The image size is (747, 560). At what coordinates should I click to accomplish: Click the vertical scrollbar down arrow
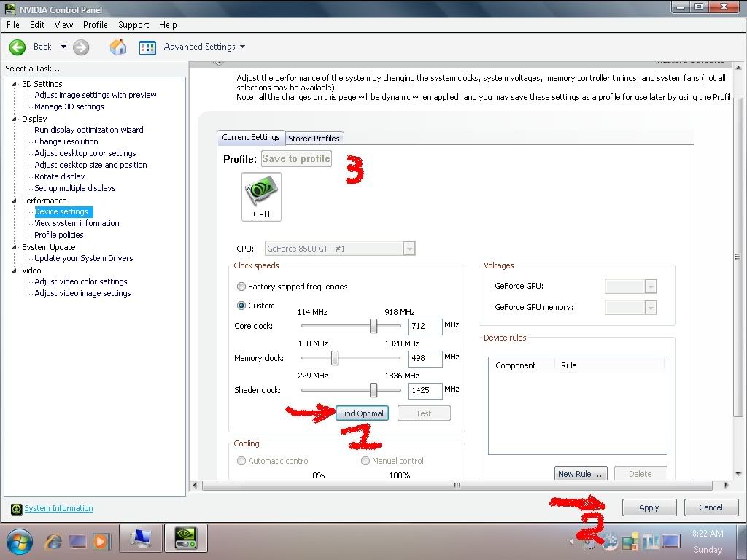pyautogui.click(x=738, y=474)
